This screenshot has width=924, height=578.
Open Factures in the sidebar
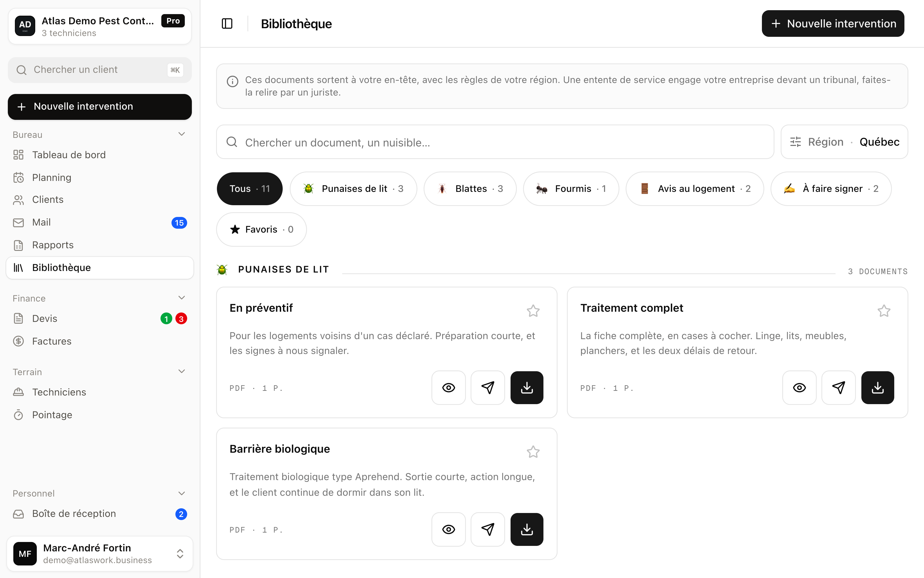[100, 341]
